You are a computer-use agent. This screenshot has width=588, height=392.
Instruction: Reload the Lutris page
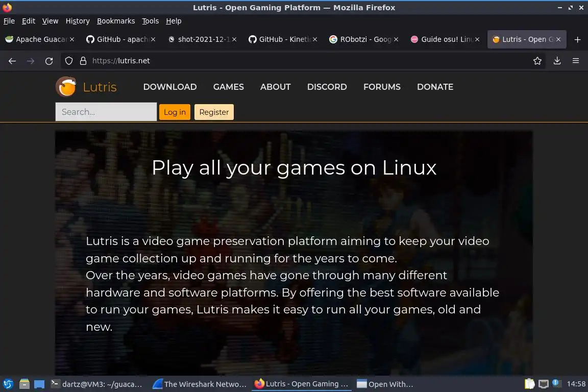(x=49, y=61)
